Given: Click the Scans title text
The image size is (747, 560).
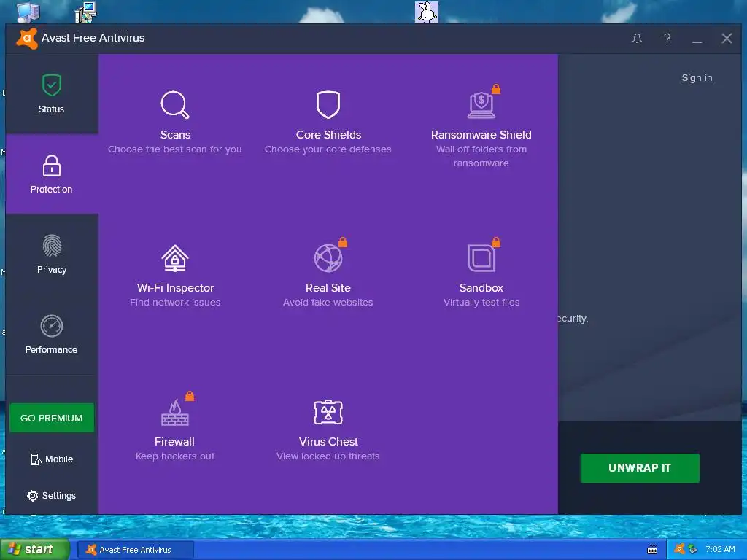Looking at the screenshot, I should (x=175, y=135).
